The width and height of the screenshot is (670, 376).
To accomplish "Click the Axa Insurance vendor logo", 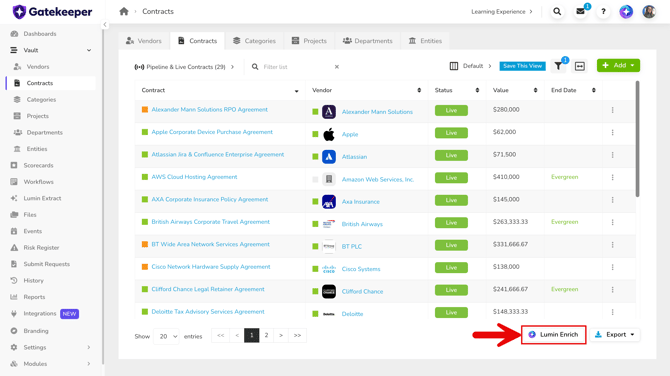I will [x=329, y=202].
